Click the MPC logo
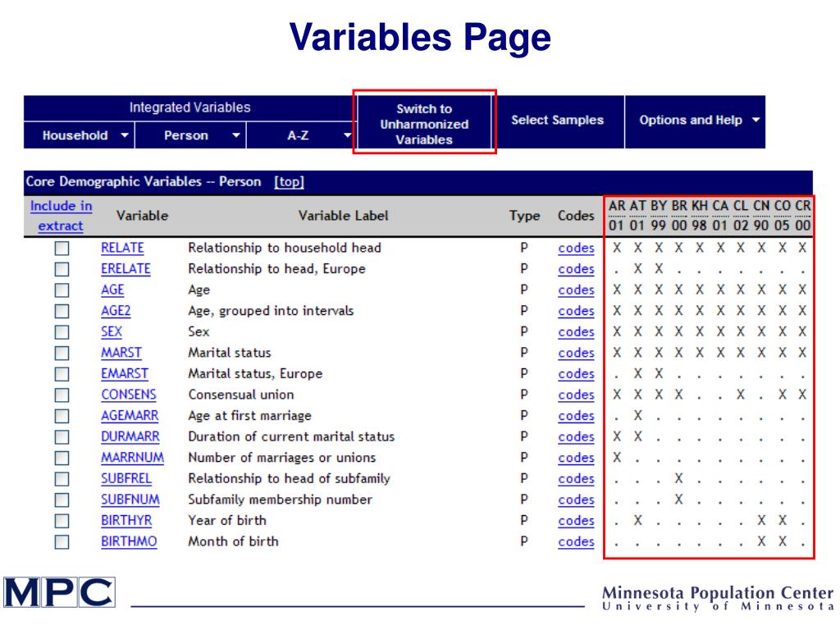Viewport: 840px width, 630px height. coord(59,592)
